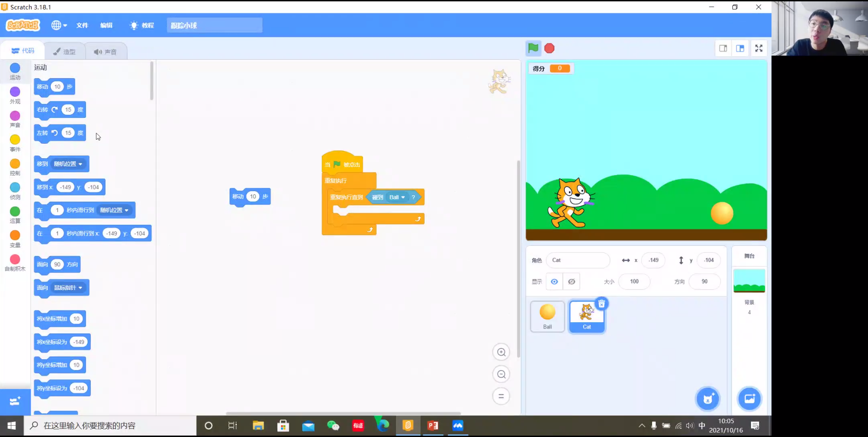
Task: Open the 文件 menu
Action: pos(82,25)
